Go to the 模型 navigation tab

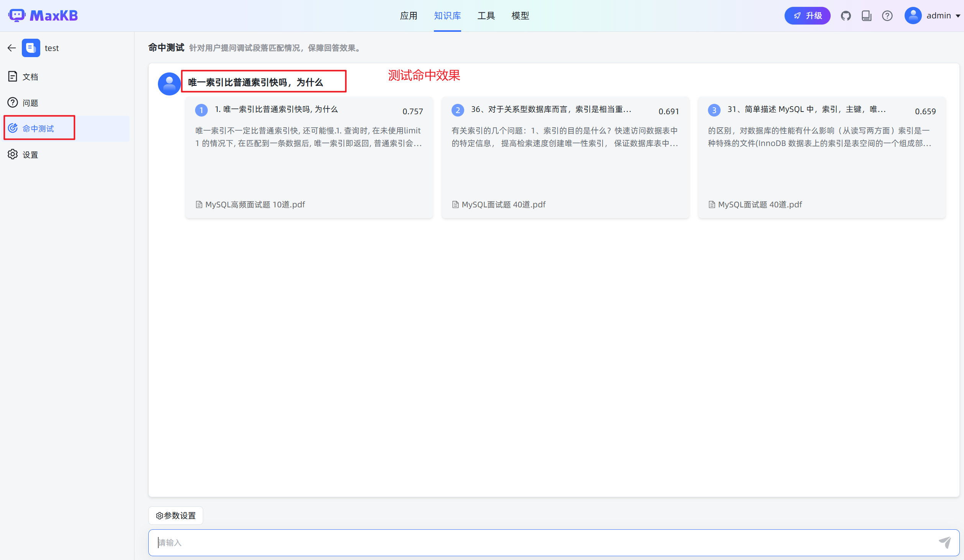(520, 16)
